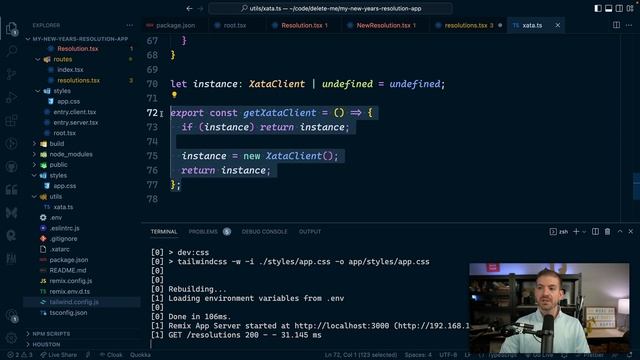Open .eslintrc.js file

[64, 228]
